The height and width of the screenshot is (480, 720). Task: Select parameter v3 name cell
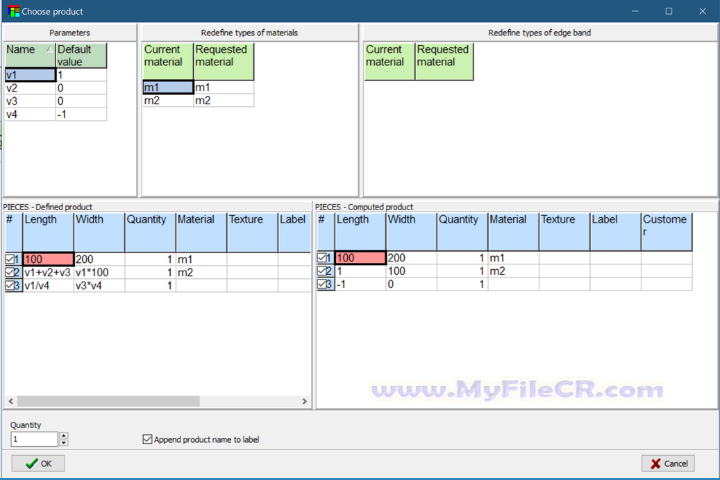click(30, 101)
